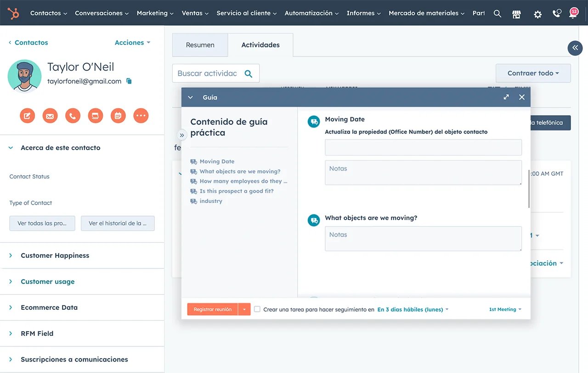
Task: Collapse the right sidebar with the double-chevron button
Action: 575,48
